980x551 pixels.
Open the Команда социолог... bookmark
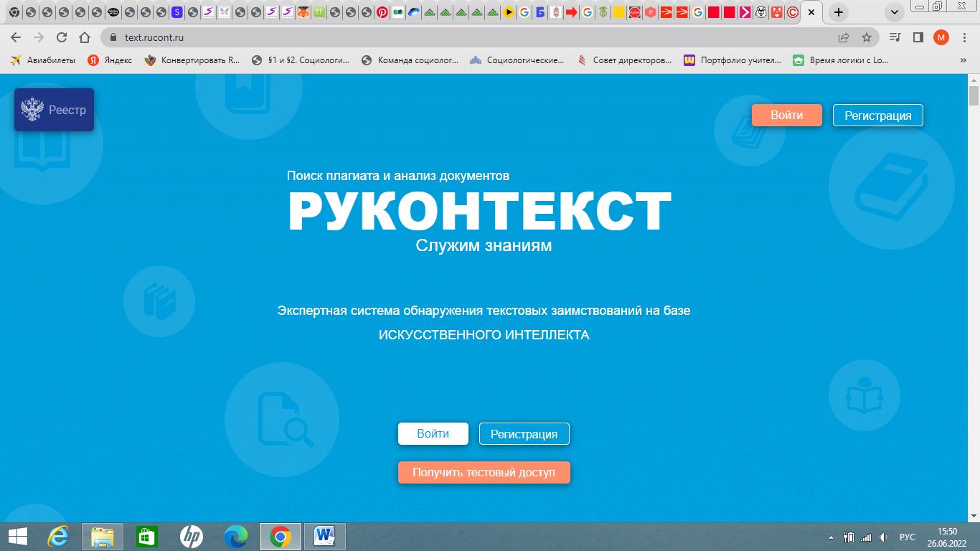coord(410,60)
